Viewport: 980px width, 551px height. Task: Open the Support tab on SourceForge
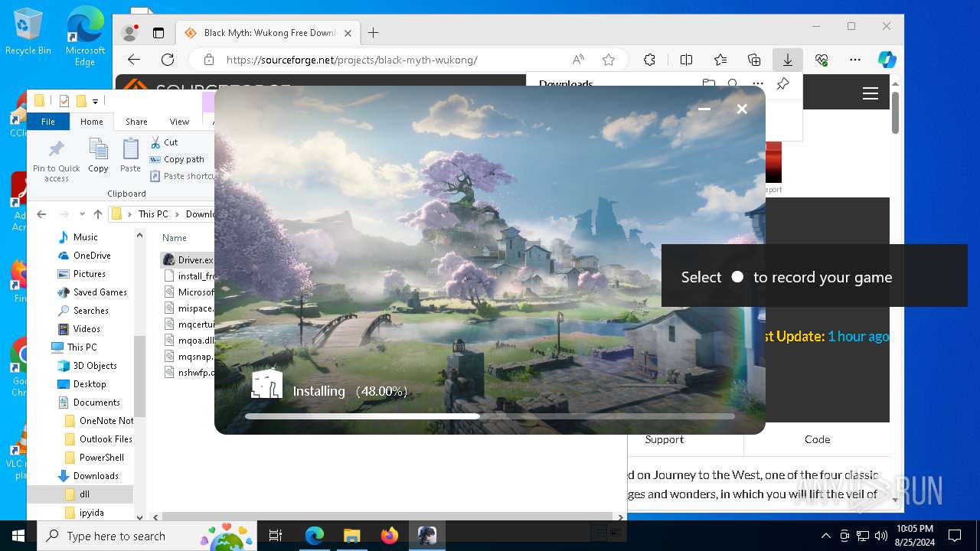pyautogui.click(x=664, y=439)
